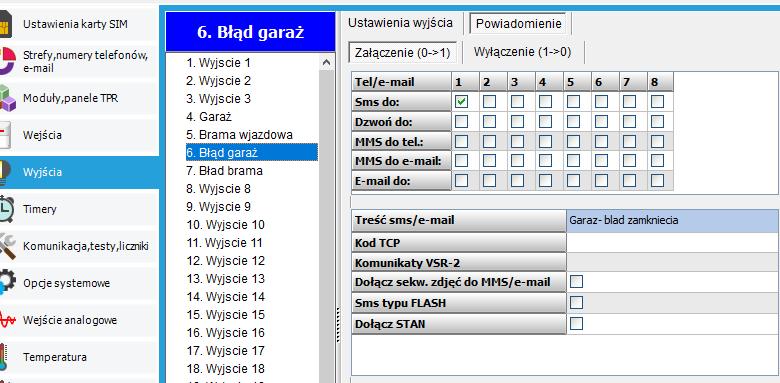The image size is (780, 383).
Task: Check Dzwoń do for number 5
Action: point(573,121)
